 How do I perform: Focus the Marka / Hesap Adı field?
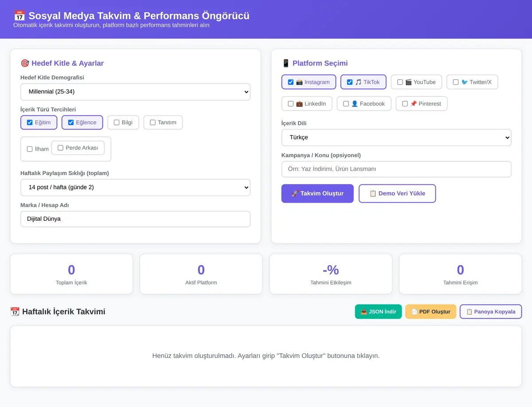click(x=135, y=219)
